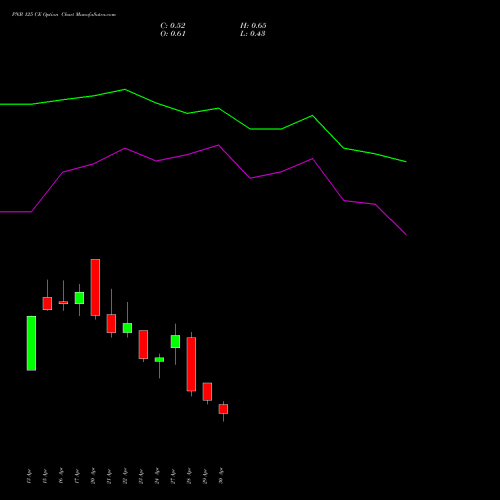
Task: Select the '30 Apr' date label on the axis
Action: tap(221, 476)
